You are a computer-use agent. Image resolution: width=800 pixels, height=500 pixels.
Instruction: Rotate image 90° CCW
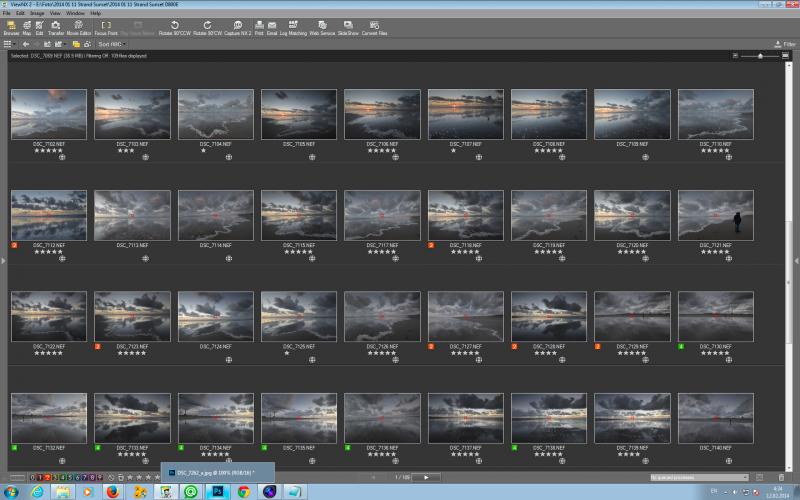pyautogui.click(x=174, y=28)
